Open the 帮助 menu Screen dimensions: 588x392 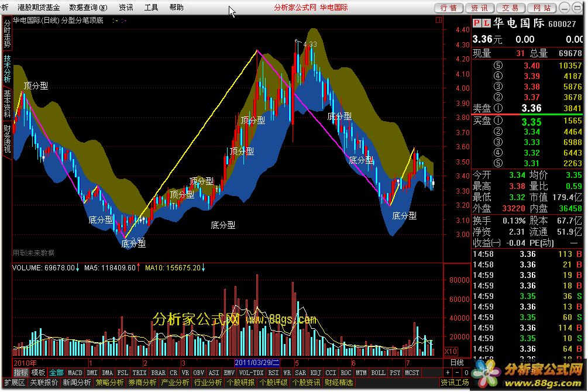point(176,7)
